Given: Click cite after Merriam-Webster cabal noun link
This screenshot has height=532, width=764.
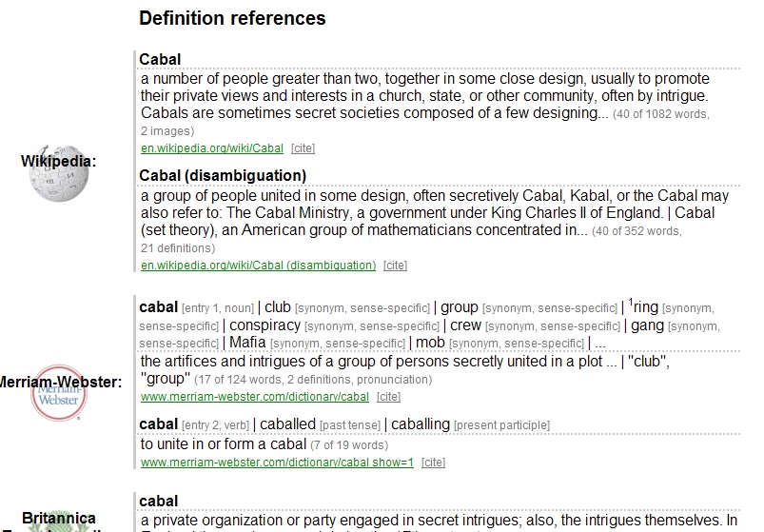Looking at the screenshot, I should [388, 397].
